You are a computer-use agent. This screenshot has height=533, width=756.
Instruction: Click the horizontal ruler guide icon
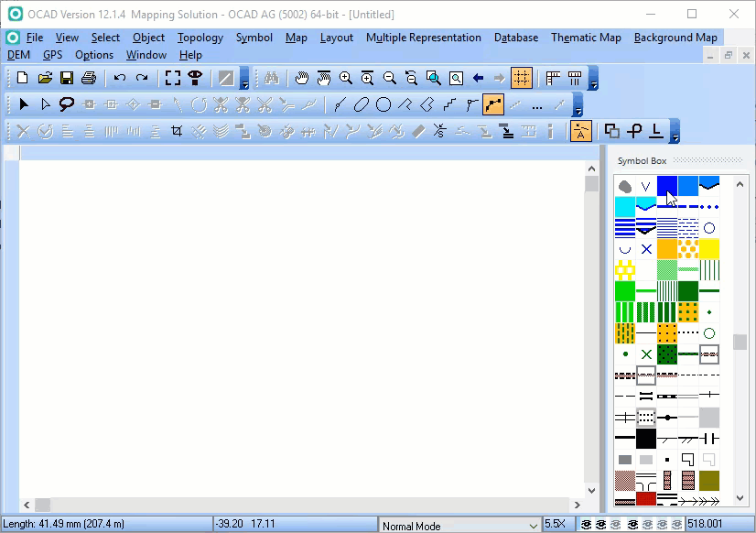pos(553,78)
